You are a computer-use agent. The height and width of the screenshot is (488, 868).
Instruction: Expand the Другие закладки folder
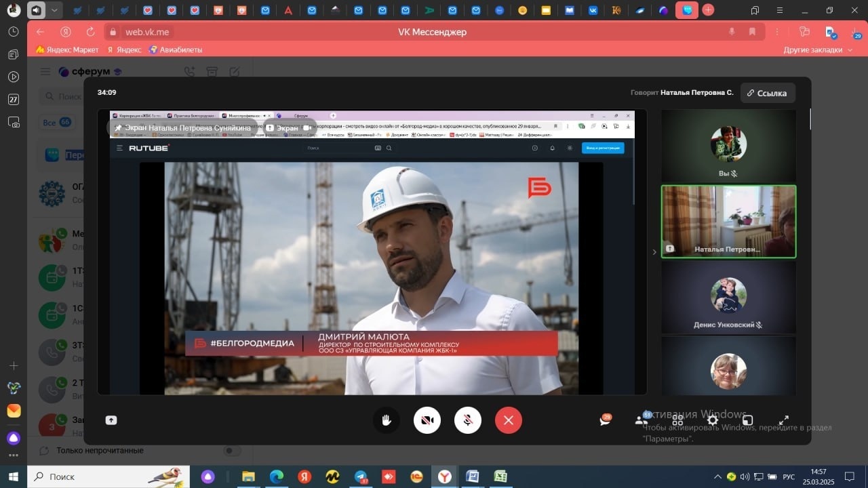817,49
